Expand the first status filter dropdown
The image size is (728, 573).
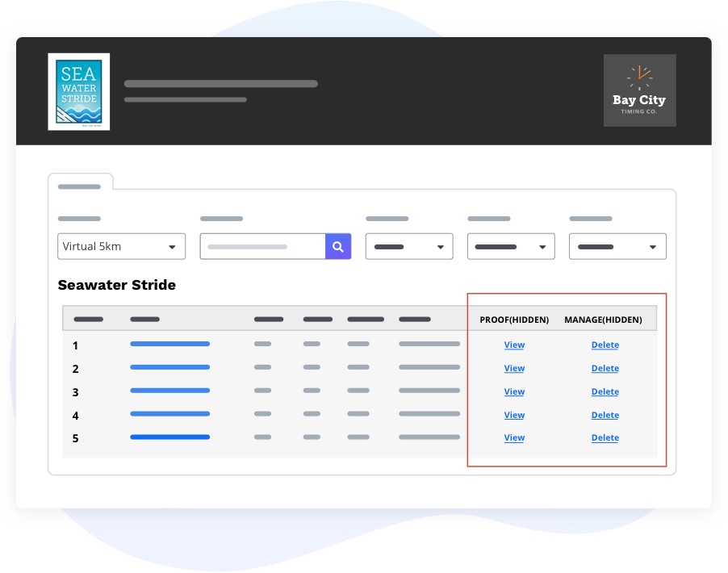(409, 246)
